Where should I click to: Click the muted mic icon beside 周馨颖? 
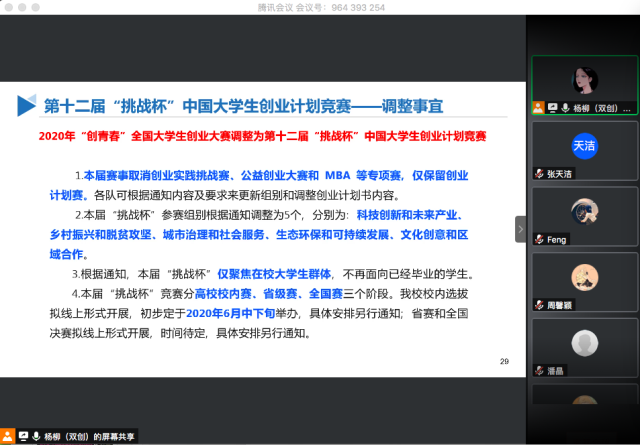pos(538,304)
